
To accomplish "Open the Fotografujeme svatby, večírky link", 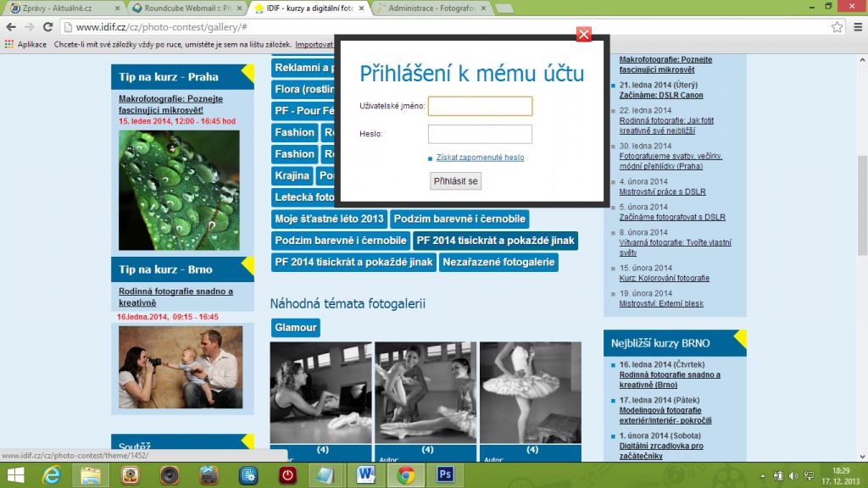I will tap(670, 161).
